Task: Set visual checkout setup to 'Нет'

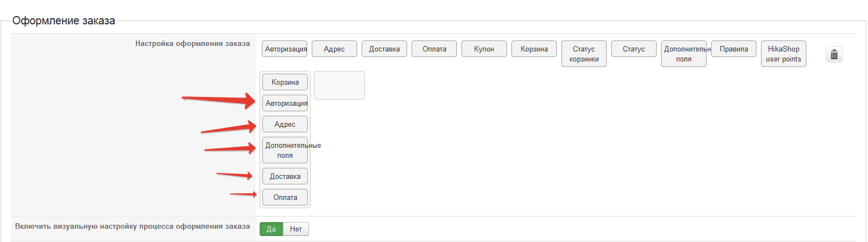Action: tap(296, 229)
